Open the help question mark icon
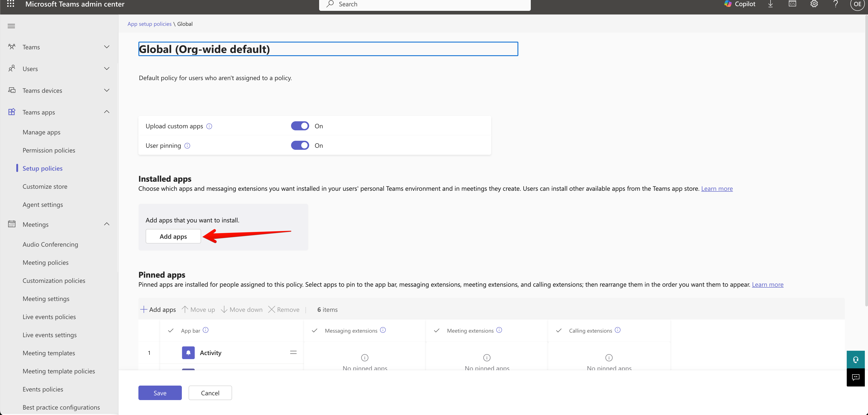Screen dimensions: 868x415 (x=836, y=4)
